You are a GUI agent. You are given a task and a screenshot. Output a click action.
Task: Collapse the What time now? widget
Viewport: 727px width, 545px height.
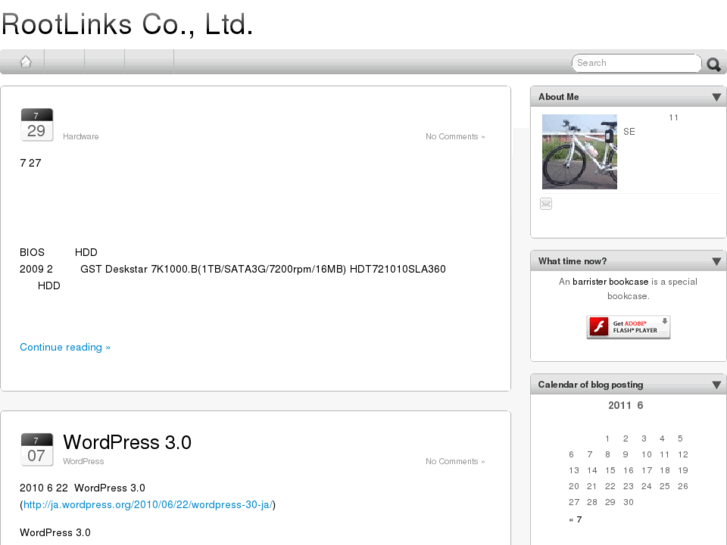coord(716,262)
